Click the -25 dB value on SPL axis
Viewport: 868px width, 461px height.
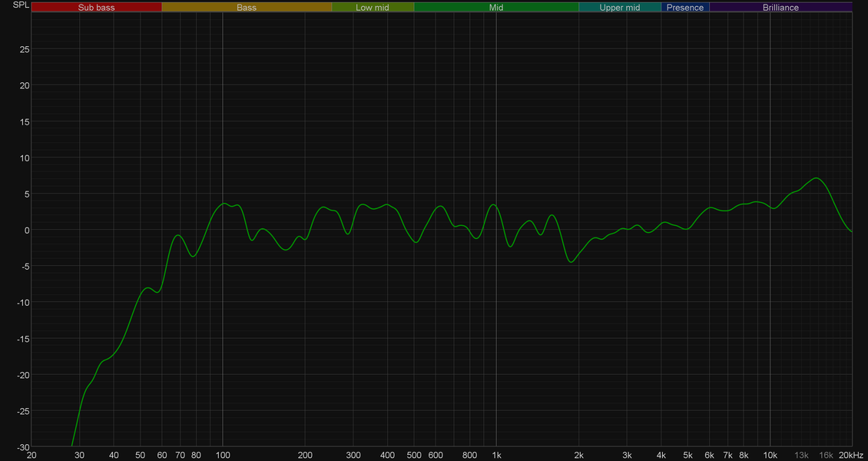(x=24, y=411)
